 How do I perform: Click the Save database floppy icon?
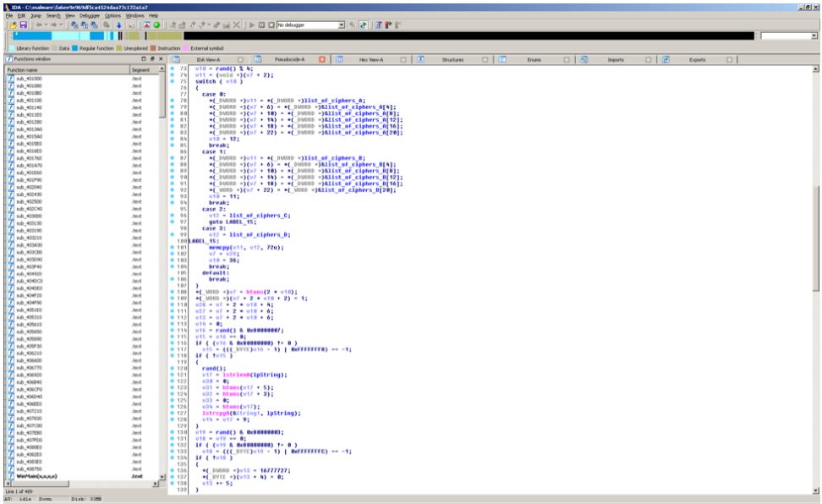coord(23,25)
